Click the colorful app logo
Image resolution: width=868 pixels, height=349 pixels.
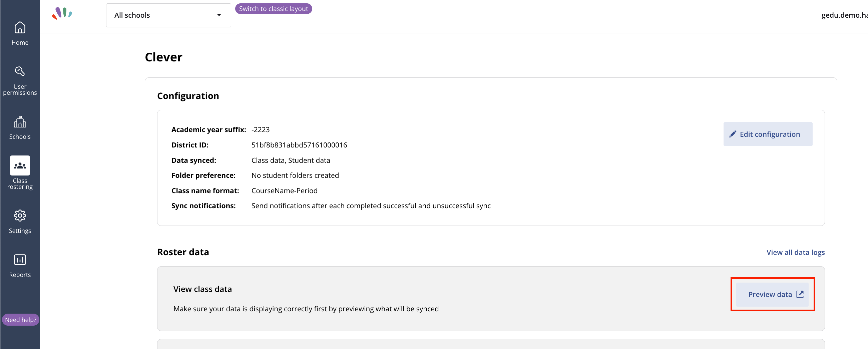(x=62, y=13)
